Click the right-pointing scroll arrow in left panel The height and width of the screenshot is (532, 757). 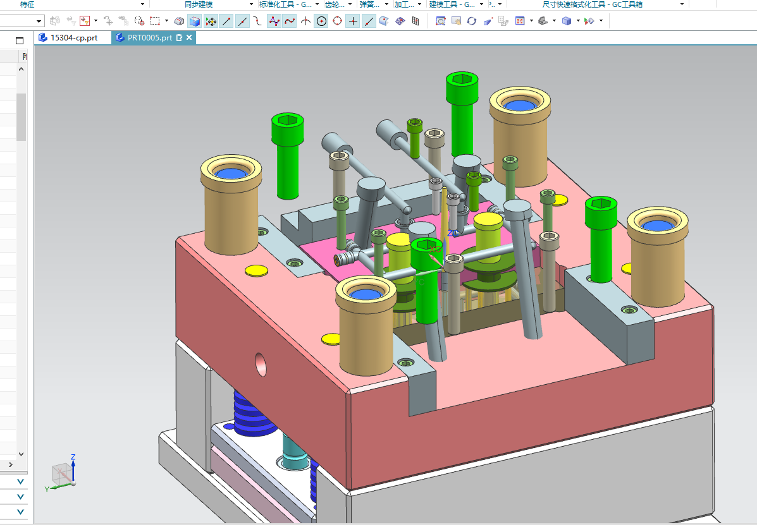(11, 464)
